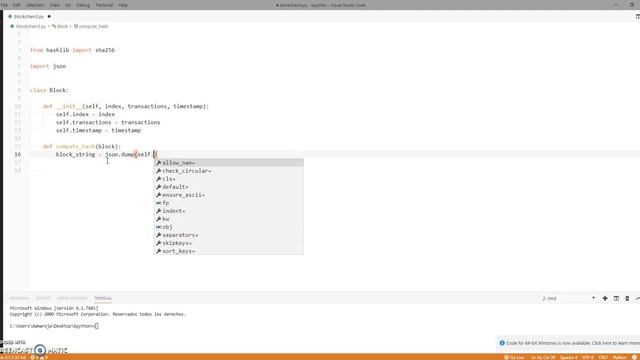Click on line 16 block_string code

click(106, 155)
